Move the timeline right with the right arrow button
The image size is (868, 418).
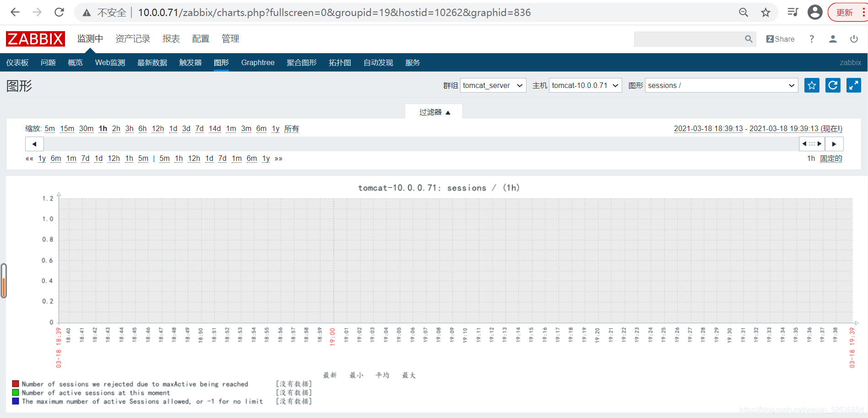click(834, 144)
